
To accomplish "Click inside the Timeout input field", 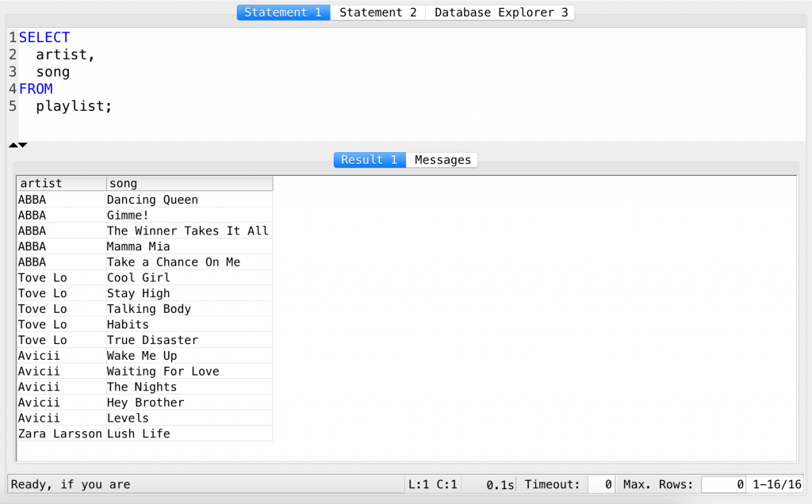I will (x=600, y=484).
